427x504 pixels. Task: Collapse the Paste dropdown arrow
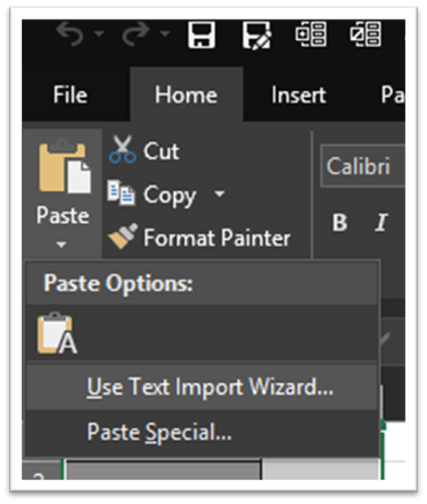point(61,244)
